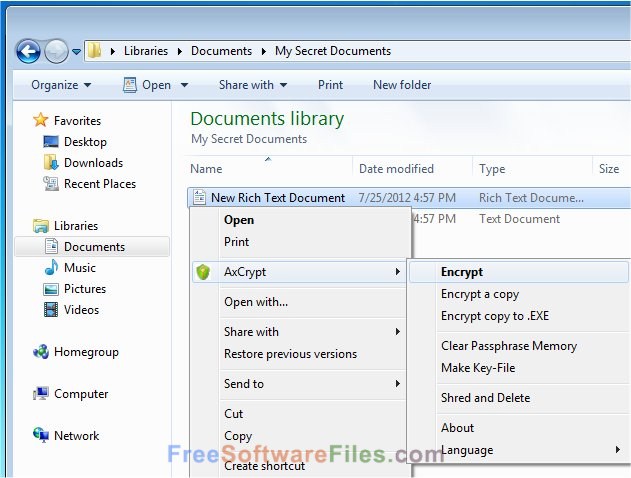Image resolution: width=631 pixels, height=478 pixels.
Task: Click the folder icon in address bar
Action: (95, 51)
